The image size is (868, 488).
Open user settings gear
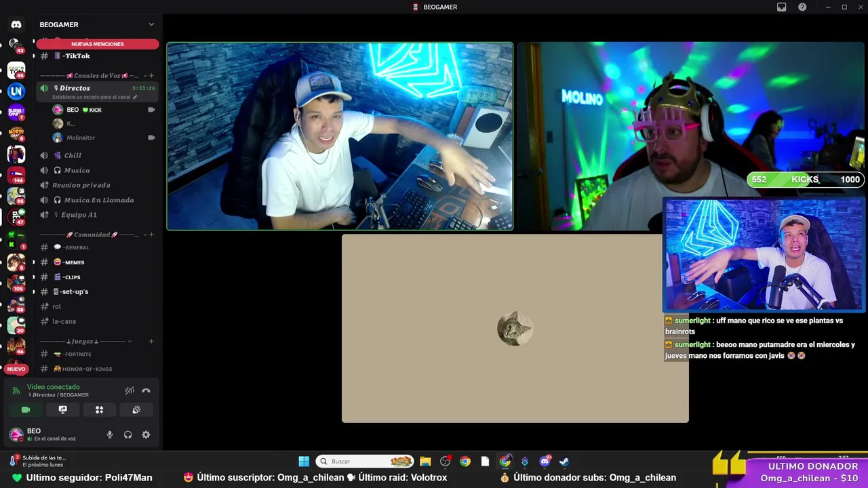[x=146, y=435]
